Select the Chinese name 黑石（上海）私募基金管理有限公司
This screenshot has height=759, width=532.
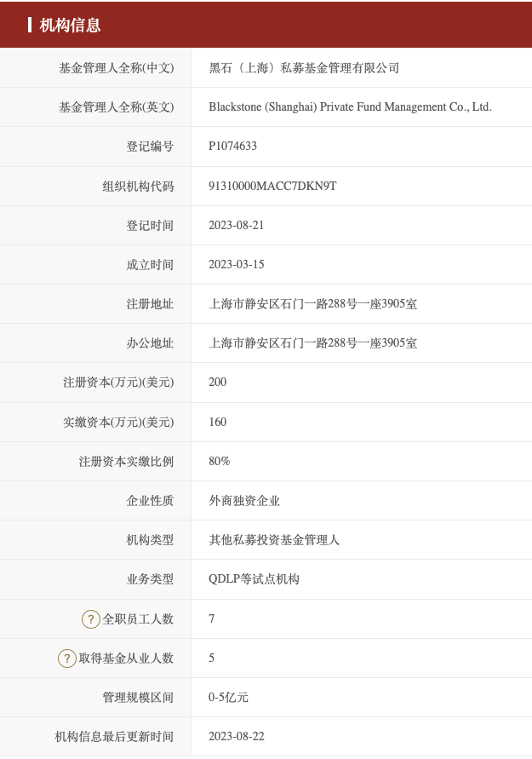click(x=304, y=68)
